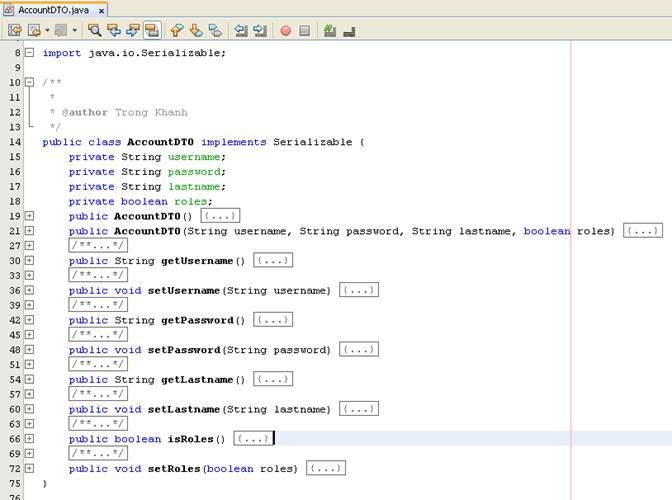
Task: Click the collapsed {...} body after setRoles
Action: (326, 468)
